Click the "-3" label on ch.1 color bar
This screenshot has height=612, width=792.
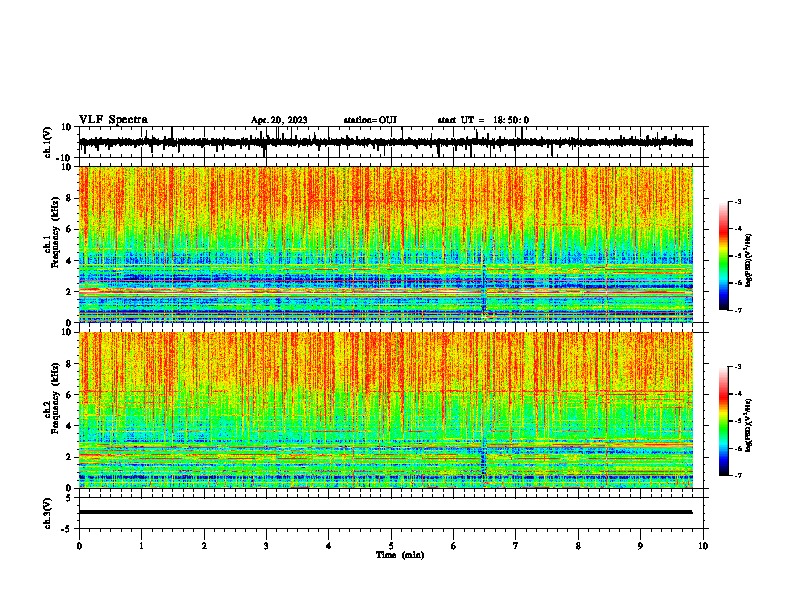coord(737,201)
